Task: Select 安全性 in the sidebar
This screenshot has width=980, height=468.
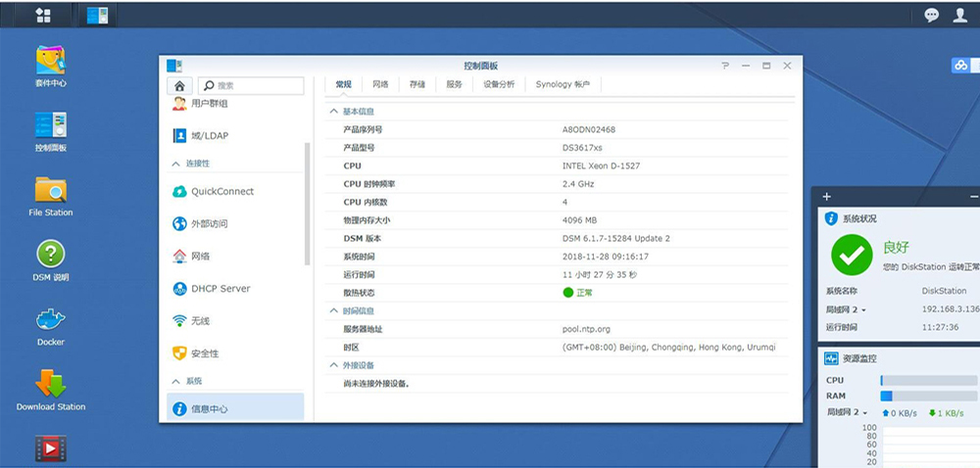Action: (x=204, y=353)
